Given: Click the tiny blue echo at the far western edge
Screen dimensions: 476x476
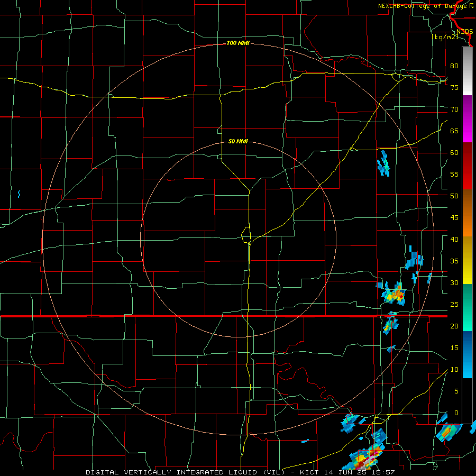Looking at the screenshot, I should point(19,194).
